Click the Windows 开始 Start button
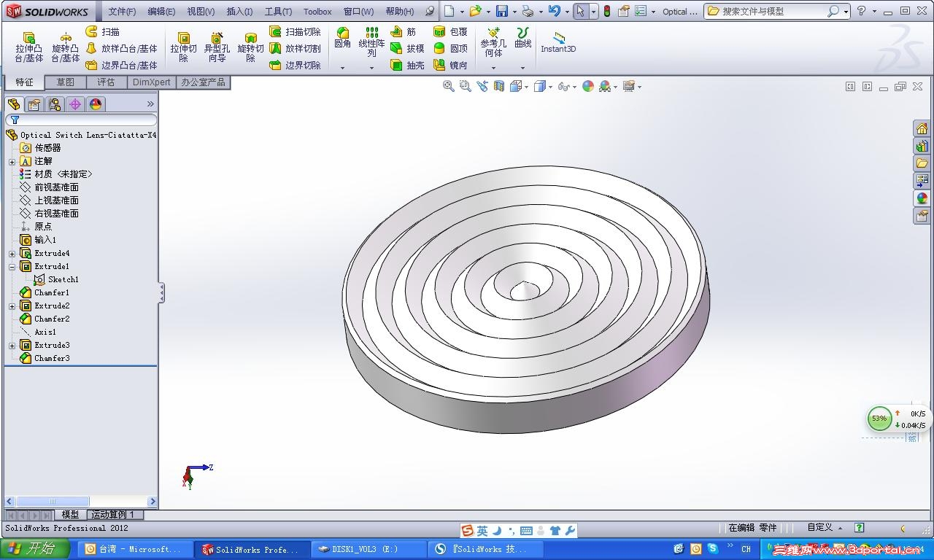Viewport: 934px width, 560px height. 35,549
